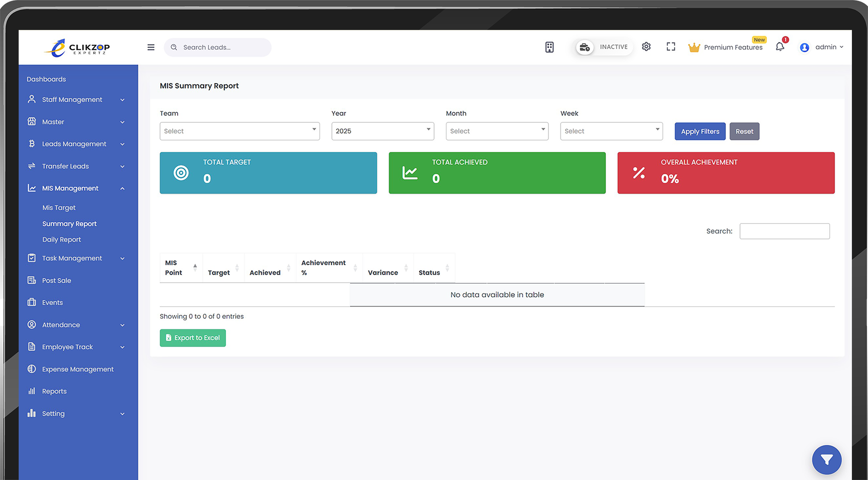
Task: Open the company/building icon in the header
Action: point(549,47)
